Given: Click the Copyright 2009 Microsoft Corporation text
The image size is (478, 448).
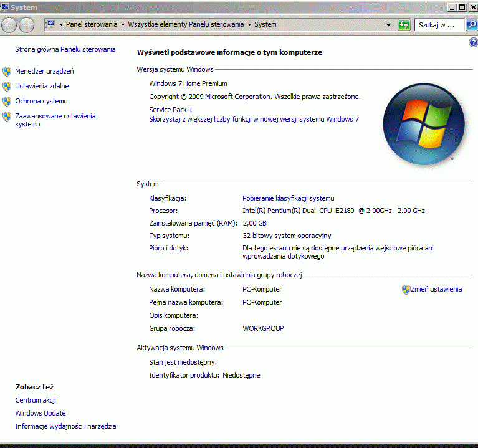Looking at the screenshot, I should tap(255, 97).
